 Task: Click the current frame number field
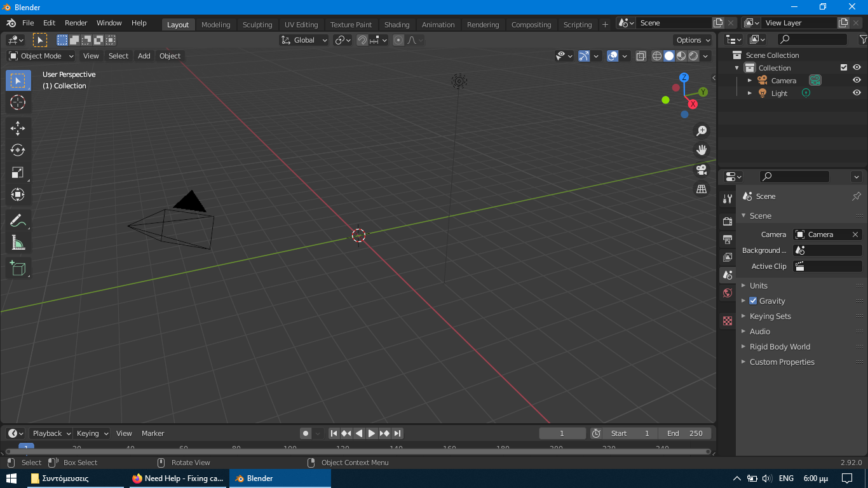coord(562,433)
